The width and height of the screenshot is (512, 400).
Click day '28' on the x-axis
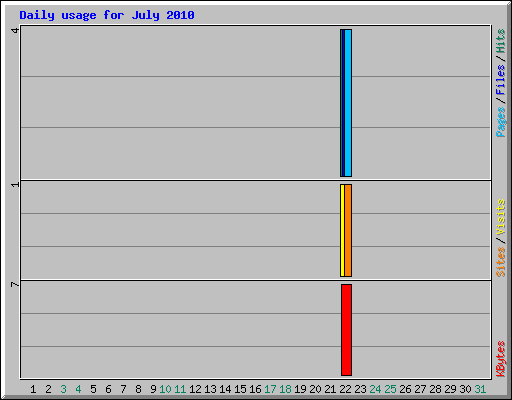(x=436, y=389)
